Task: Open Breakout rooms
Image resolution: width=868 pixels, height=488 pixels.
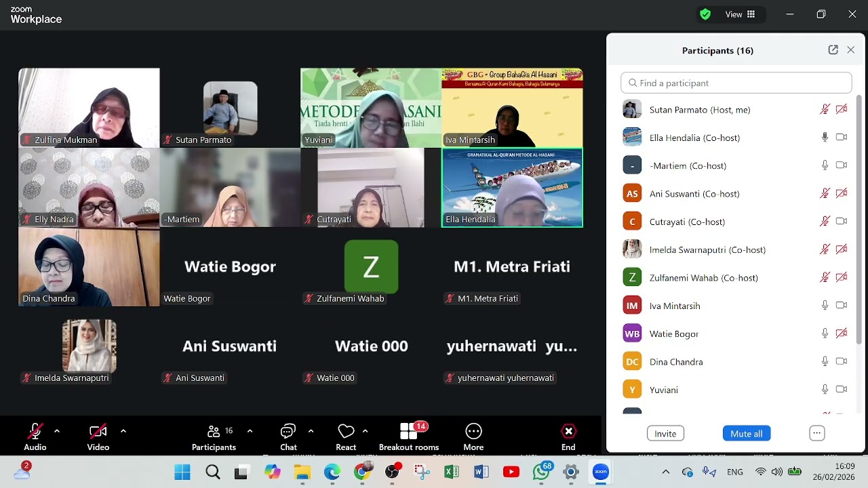Action: coord(409,436)
